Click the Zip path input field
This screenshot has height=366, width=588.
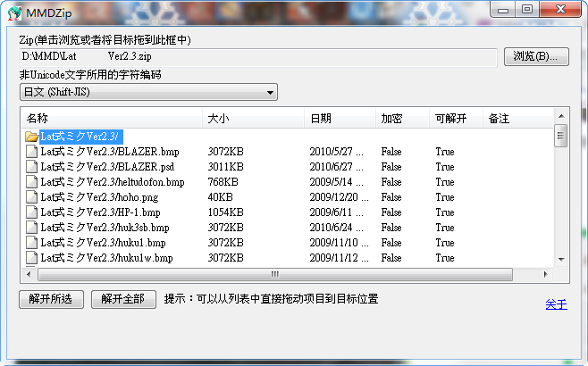(258, 57)
